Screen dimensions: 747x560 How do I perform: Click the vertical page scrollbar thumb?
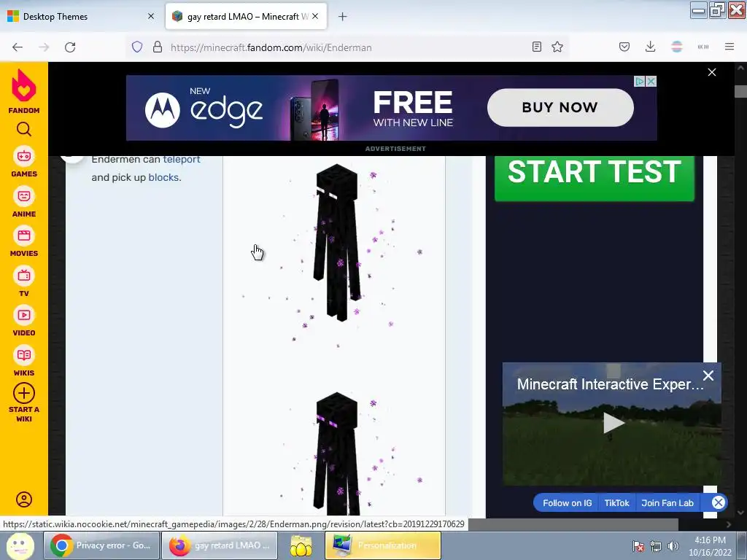(x=740, y=91)
